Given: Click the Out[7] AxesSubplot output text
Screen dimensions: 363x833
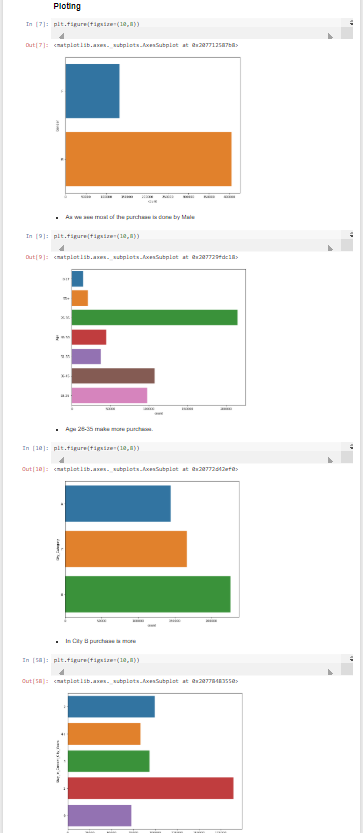Looking at the screenshot, I should (x=146, y=45).
